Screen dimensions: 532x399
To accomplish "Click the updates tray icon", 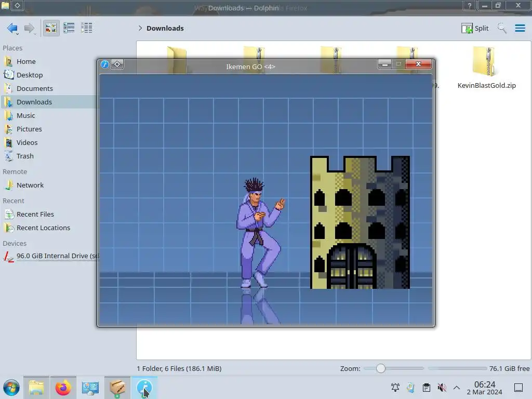I will point(411,388).
